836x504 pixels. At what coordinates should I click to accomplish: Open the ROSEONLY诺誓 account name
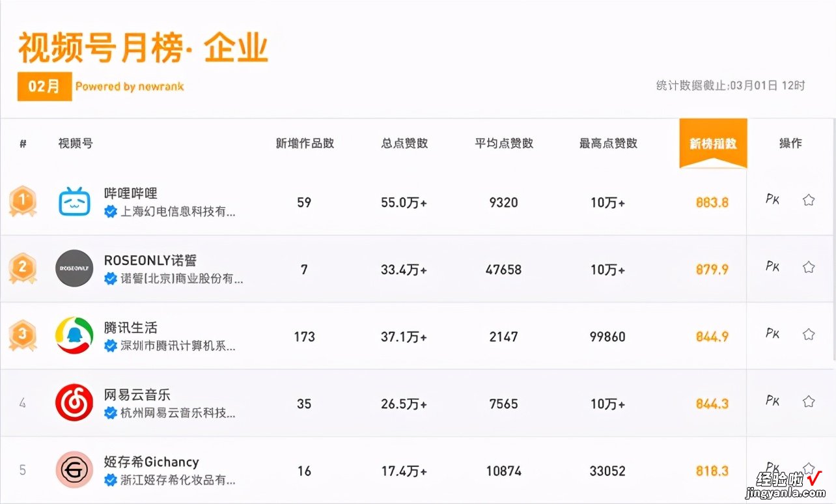tap(151, 260)
